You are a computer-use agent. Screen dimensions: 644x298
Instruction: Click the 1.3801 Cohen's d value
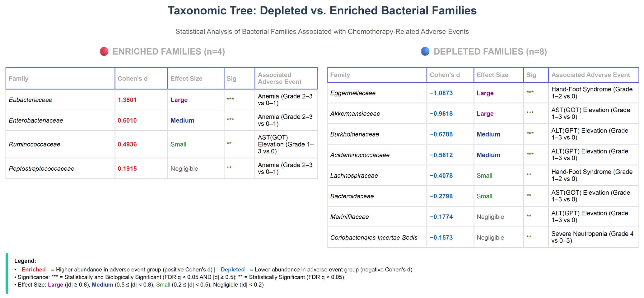[127, 100]
